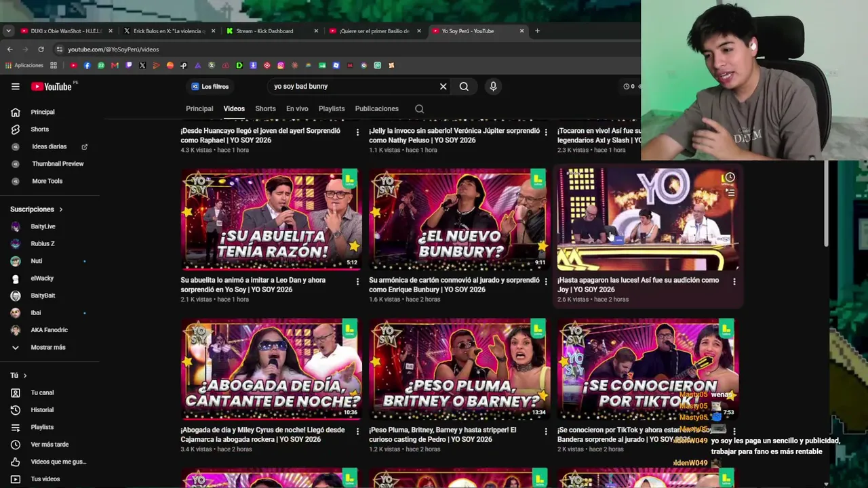The image size is (868, 488).
Task: Play the ¿Abogada de día, cantante de noche? thumbnail
Action: 271,369
